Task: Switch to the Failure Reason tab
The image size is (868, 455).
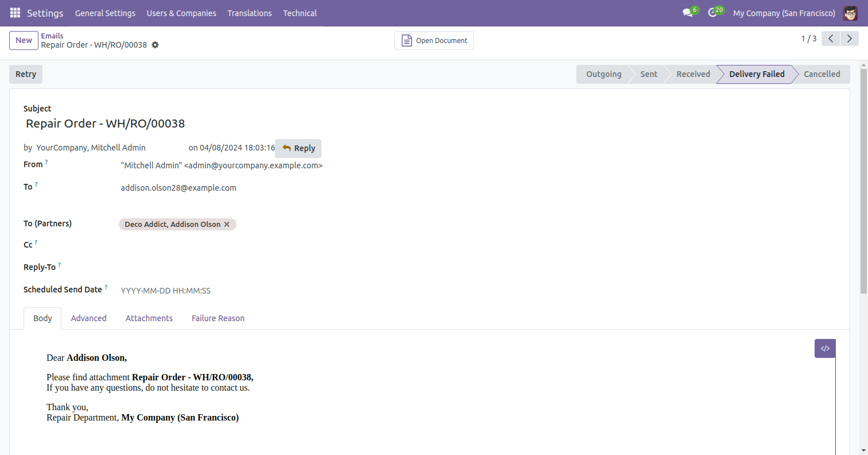Action: [218, 318]
